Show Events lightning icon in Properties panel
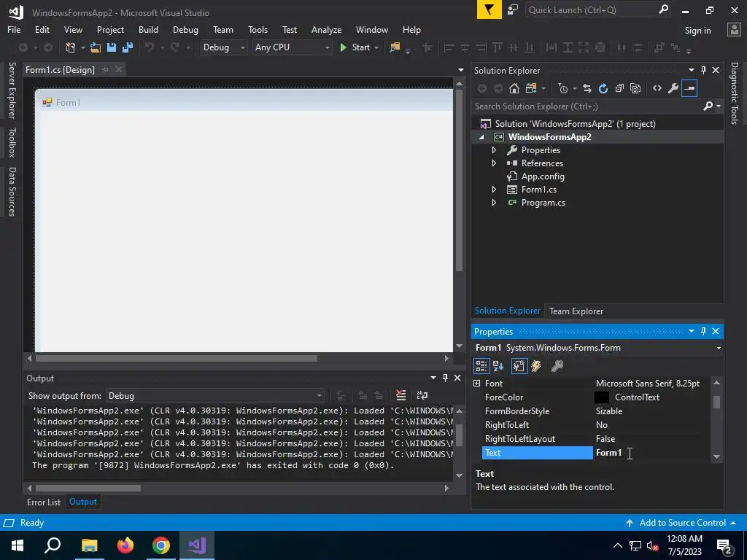The image size is (747, 560). click(536, 366)
